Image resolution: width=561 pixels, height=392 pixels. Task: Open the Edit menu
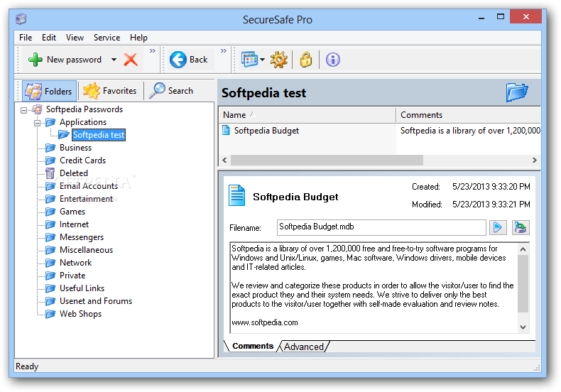[x=49, y=38]
